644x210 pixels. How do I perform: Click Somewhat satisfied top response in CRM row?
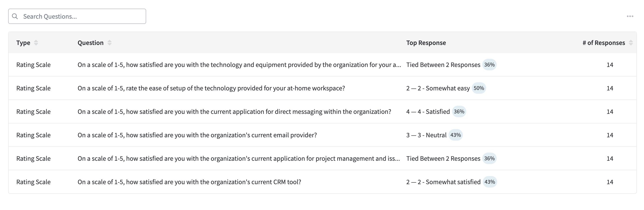[x=443, y=182]
